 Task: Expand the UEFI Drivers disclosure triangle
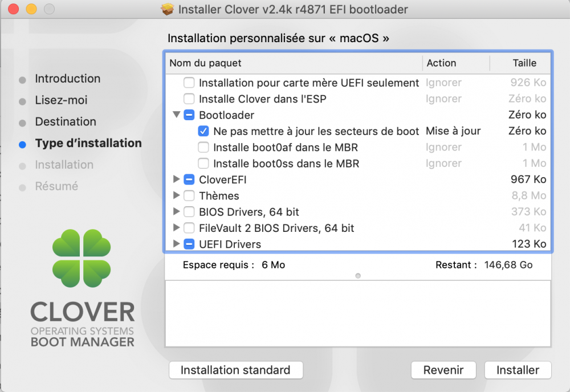point(176,243)
